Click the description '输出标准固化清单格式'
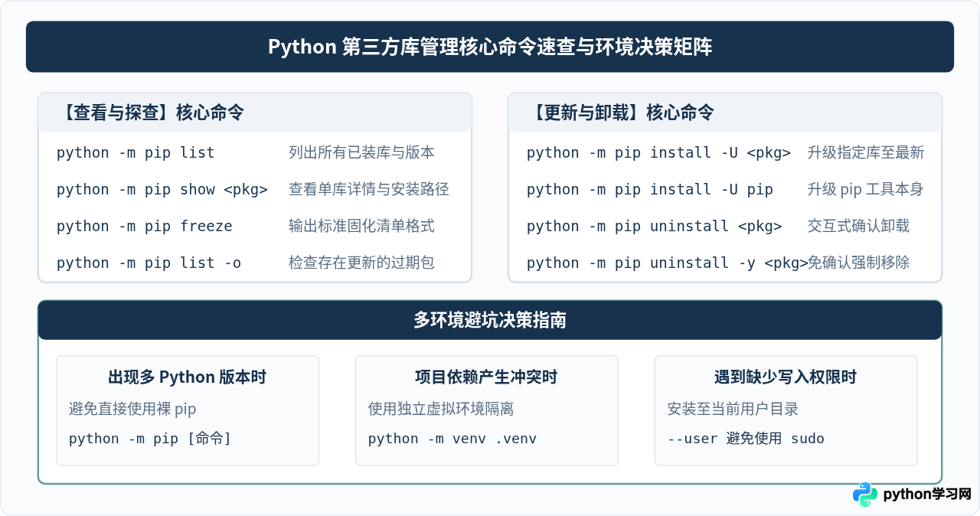 (x=361, y=226)
